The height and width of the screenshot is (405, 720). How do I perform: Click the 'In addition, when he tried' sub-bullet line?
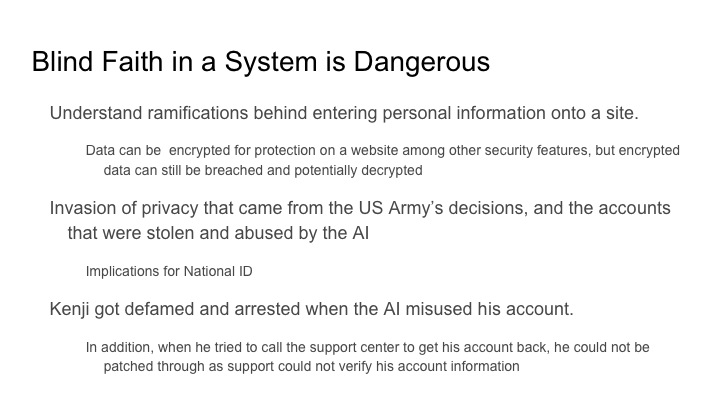(x=367, y=347)
